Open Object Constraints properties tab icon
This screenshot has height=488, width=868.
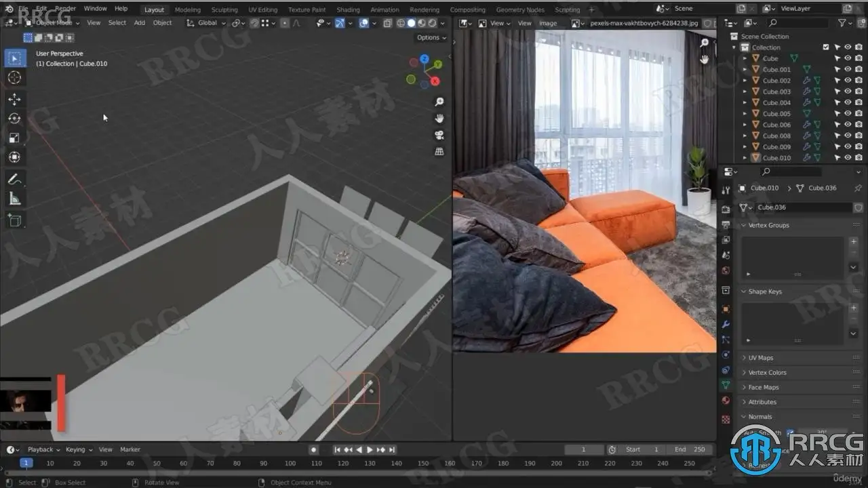726,370
